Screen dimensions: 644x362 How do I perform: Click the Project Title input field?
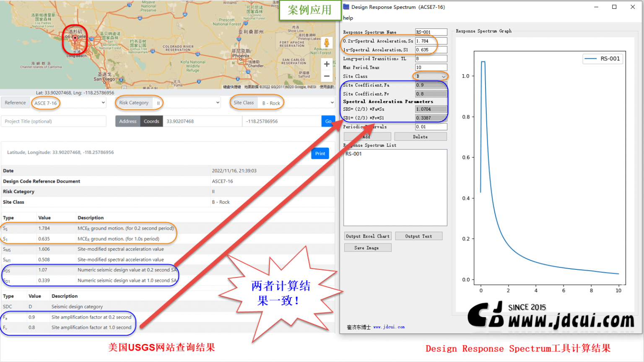click(54, 121)
